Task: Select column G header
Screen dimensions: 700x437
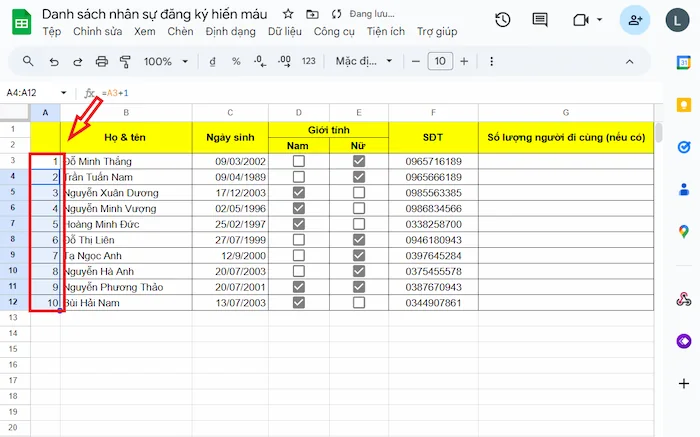Action: [x=566, y=112]
